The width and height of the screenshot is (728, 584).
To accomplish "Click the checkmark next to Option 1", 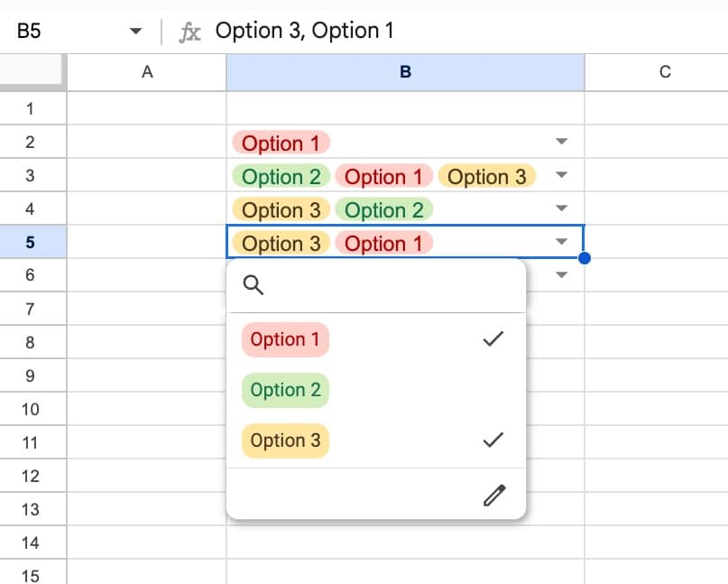I will pos(494,338).
